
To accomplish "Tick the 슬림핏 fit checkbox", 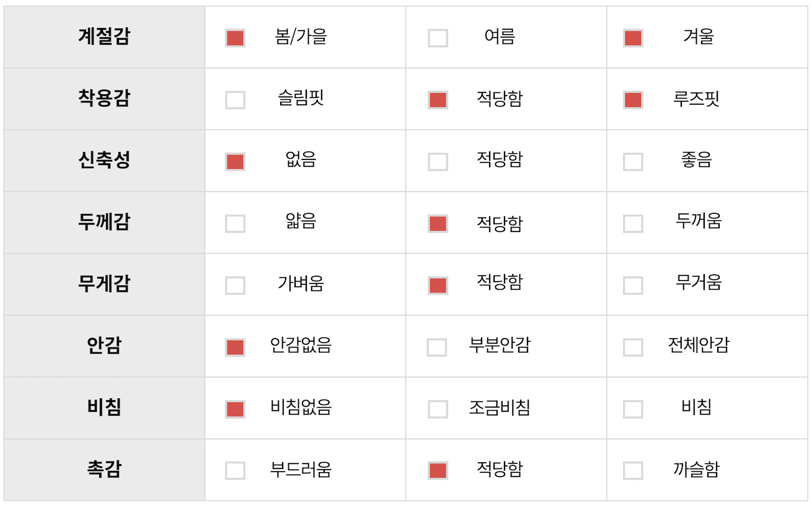I will 235,100.
